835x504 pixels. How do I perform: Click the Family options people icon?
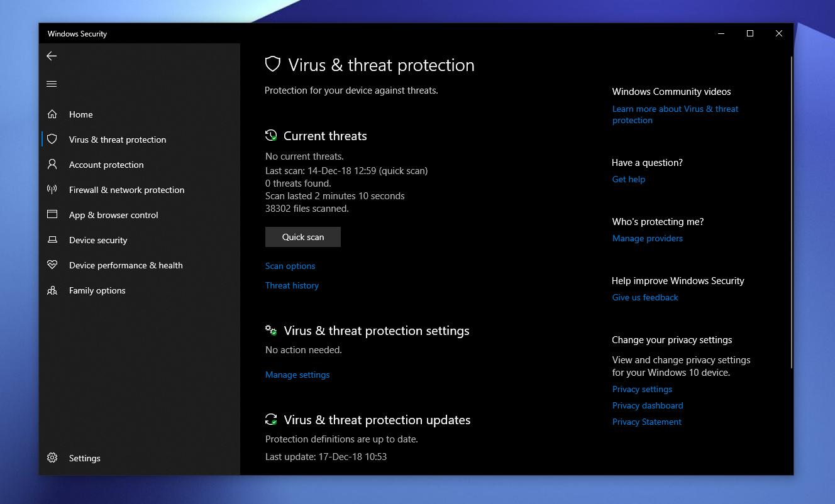52,290
